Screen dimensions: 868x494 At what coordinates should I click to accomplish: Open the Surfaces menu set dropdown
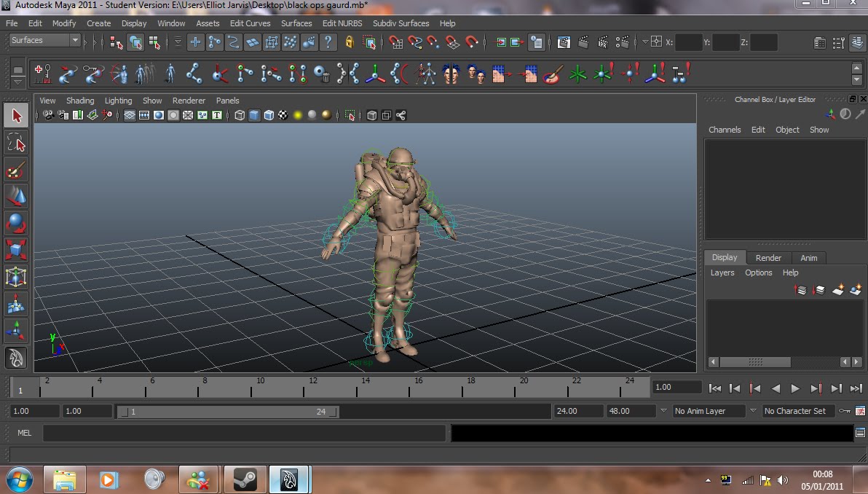pos(45,40)
